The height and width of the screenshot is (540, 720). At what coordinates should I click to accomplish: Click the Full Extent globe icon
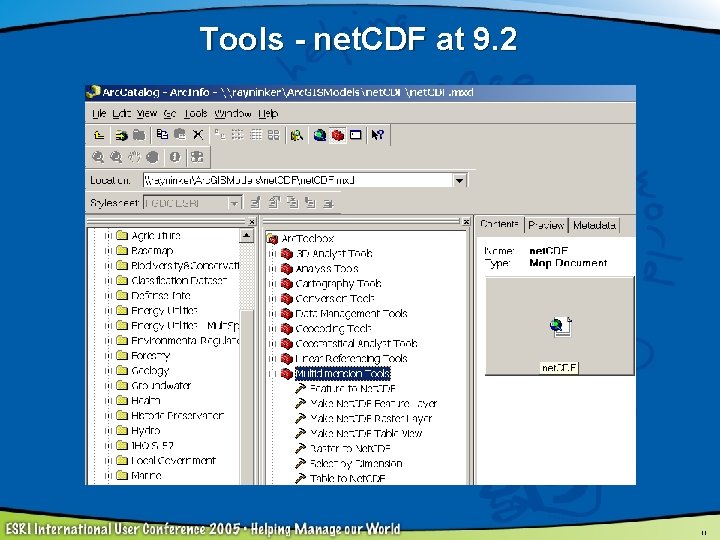[x=152, y=157]
